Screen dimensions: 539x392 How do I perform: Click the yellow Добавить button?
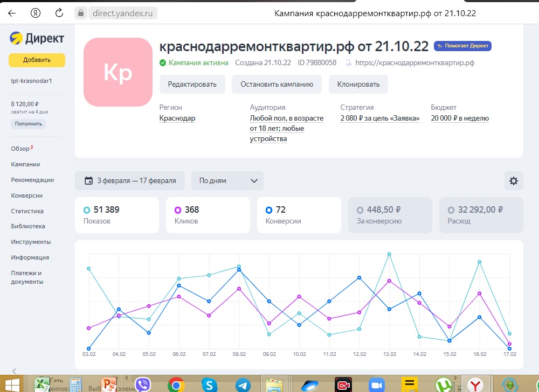[37, 60]
